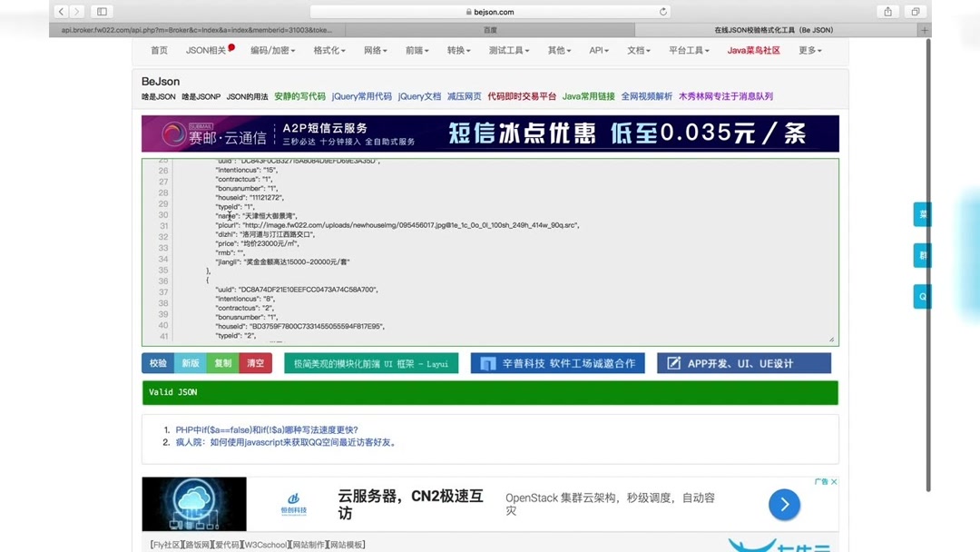Screen dimensions: 980x552
Task: Click the "群" group floating sidebar icon
Action: coord(921,255)
